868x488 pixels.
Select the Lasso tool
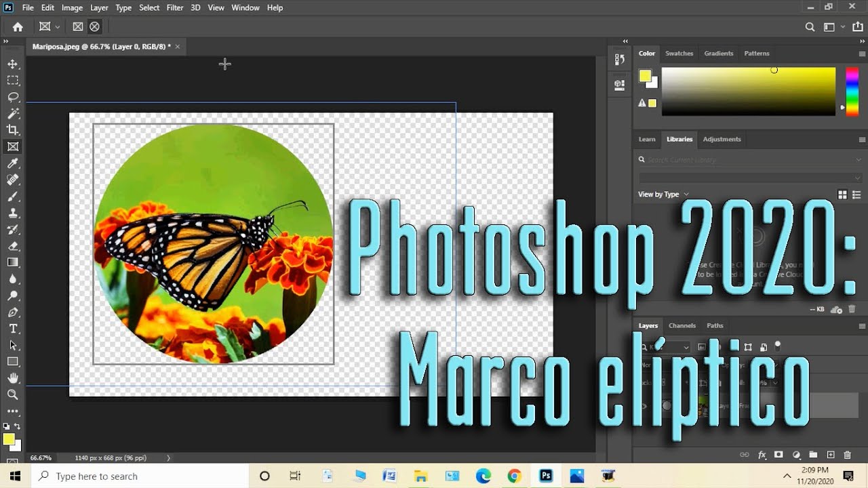[13, 97]
